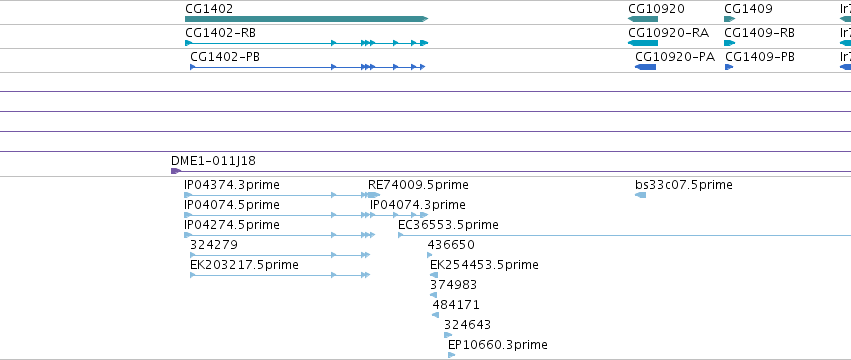Click the CG10920-RA label
The width and height of the screenshot is (851, 360).
668,33
